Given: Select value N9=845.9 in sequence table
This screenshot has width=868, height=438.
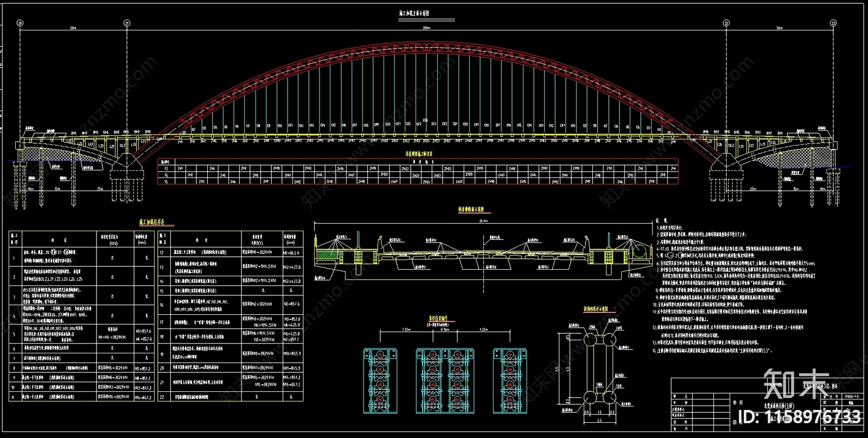Looking at the screenshot, I should 291,253.
